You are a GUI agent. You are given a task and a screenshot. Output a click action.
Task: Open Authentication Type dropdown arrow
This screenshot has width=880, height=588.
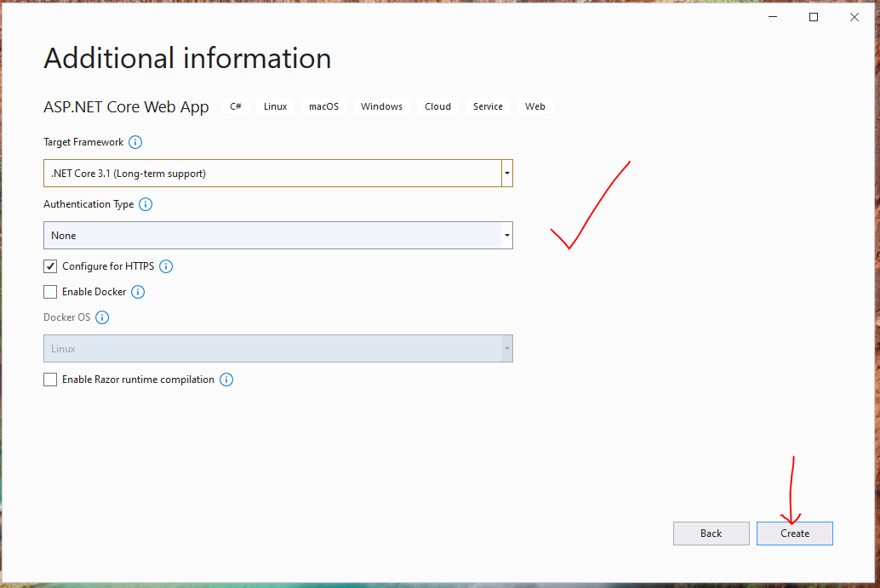click(506, 236)
